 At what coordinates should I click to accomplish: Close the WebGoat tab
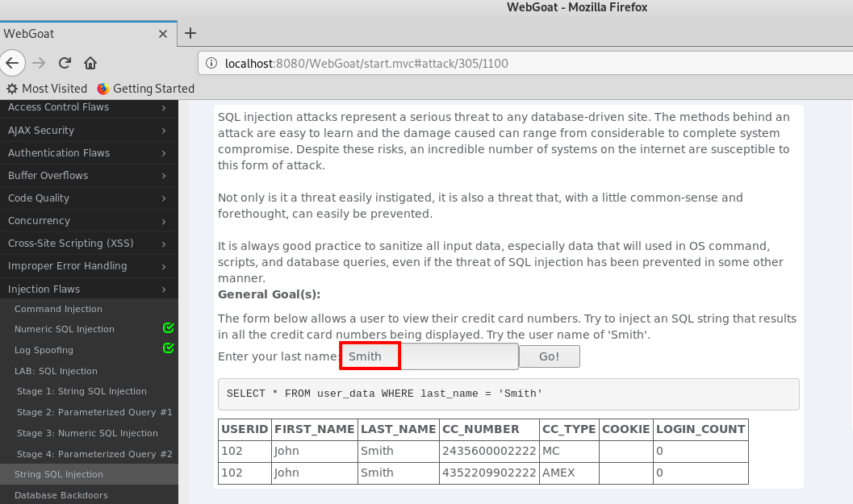pos(163,34)
